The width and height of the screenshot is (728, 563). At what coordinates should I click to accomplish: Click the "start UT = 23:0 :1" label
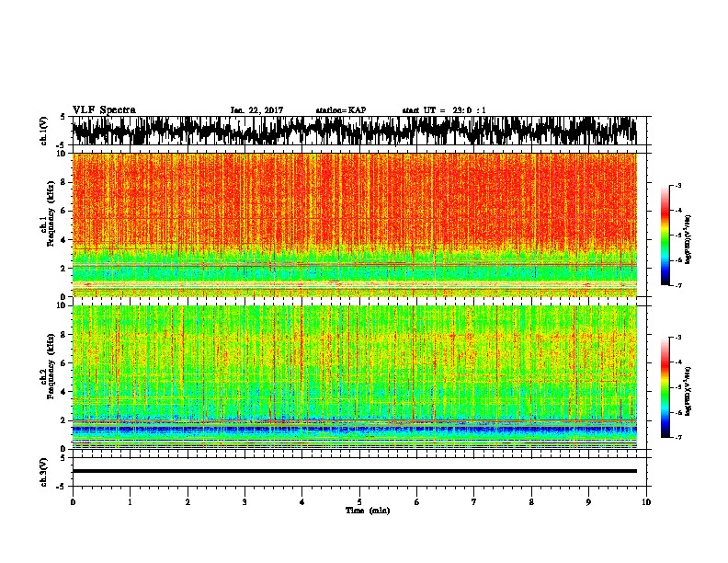(x=444, y=110)
